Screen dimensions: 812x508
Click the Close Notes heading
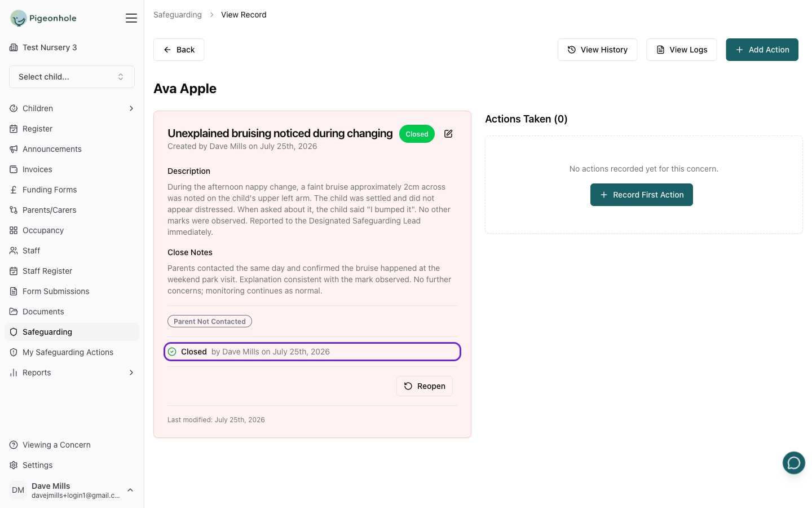coord(190,252)
